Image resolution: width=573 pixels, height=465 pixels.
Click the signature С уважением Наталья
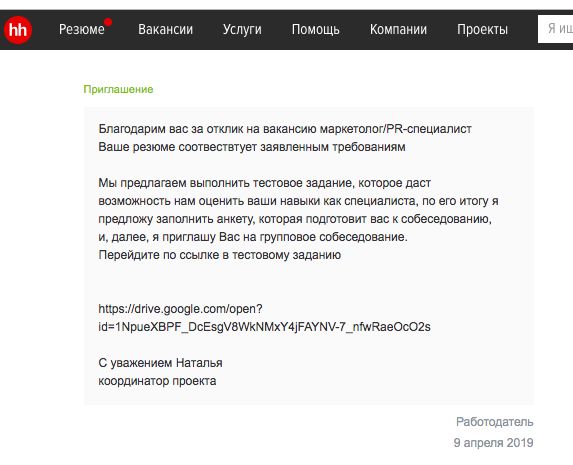pos(160,363)
